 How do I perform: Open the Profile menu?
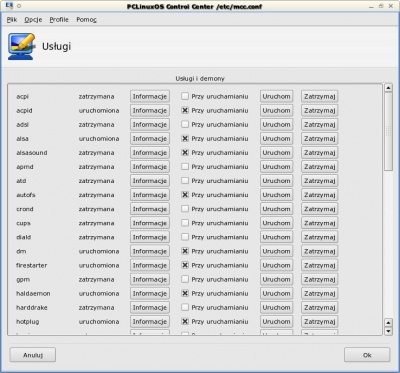tap(59, 20)
